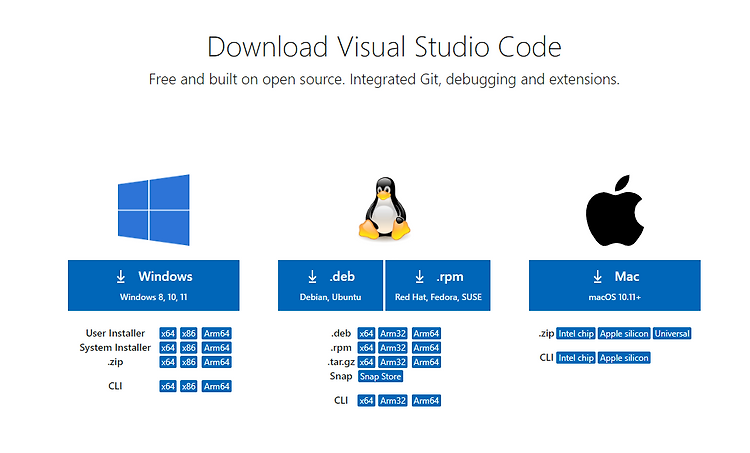Select Windows User Installer x64

(168, 333)
